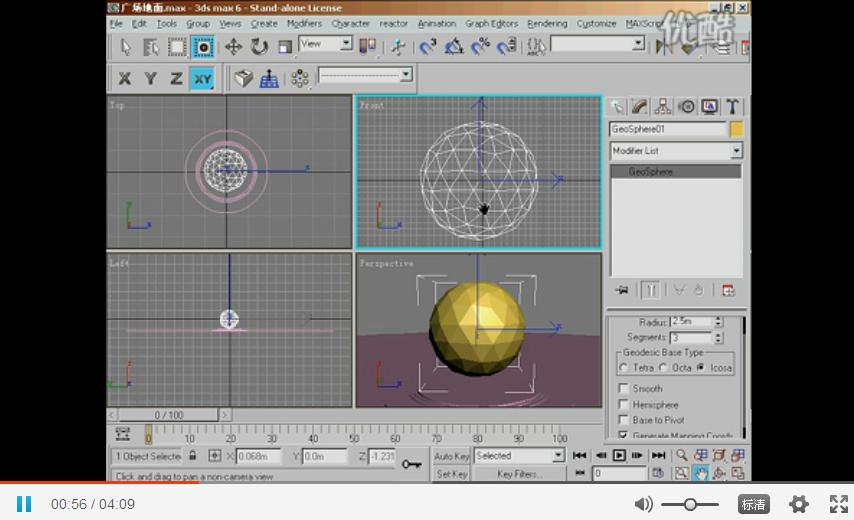This screenshot has height=520, width=854.
Task: Select the Select Object arrow tool
Action: coord(125,47)
